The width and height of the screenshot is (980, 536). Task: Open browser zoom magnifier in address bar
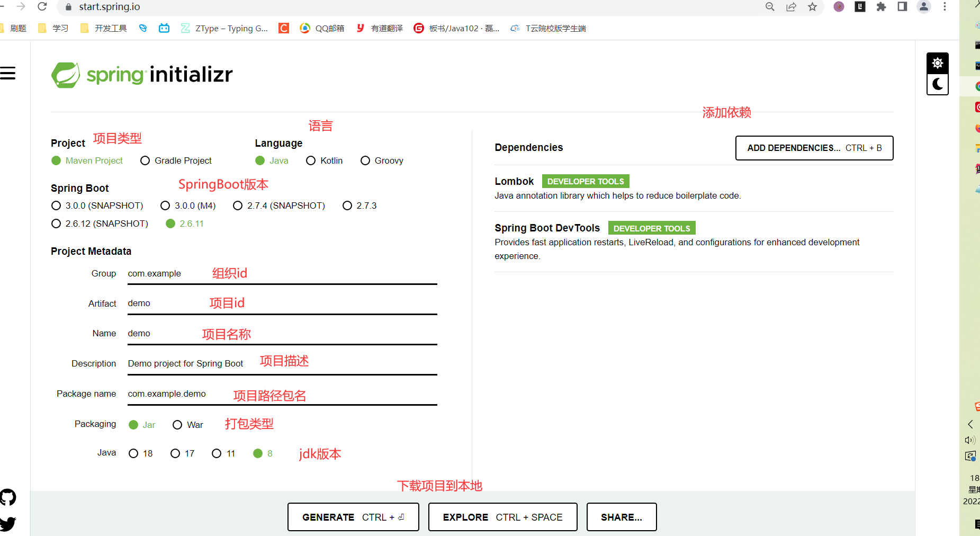pyautogui.click(x=770, y=7)
